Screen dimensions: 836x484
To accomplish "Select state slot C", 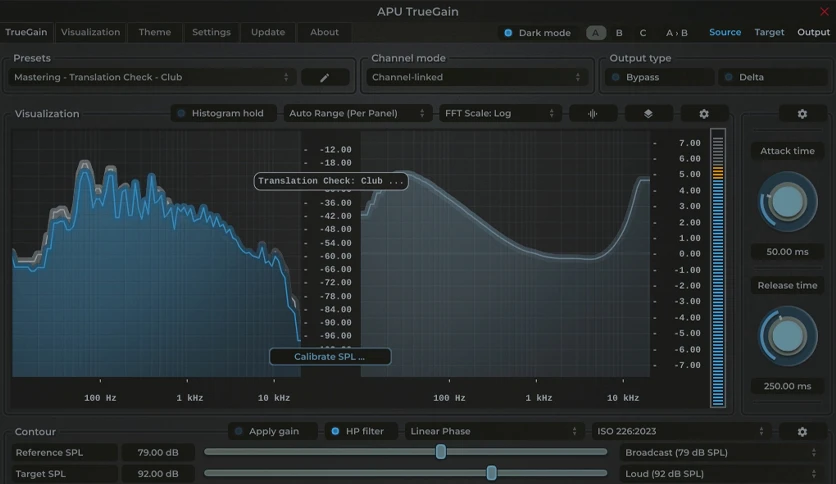I will pyautogui.click(x=643, y=33).
